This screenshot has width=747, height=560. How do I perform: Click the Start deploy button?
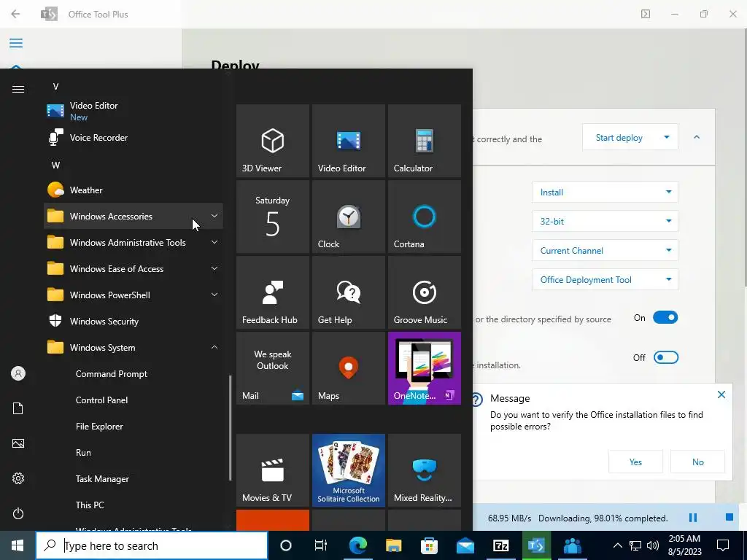619,138
